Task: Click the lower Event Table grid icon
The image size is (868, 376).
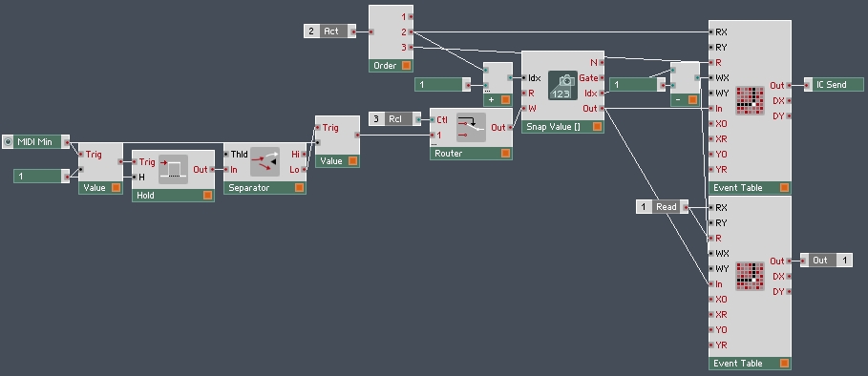Action: tap(751, 277)
